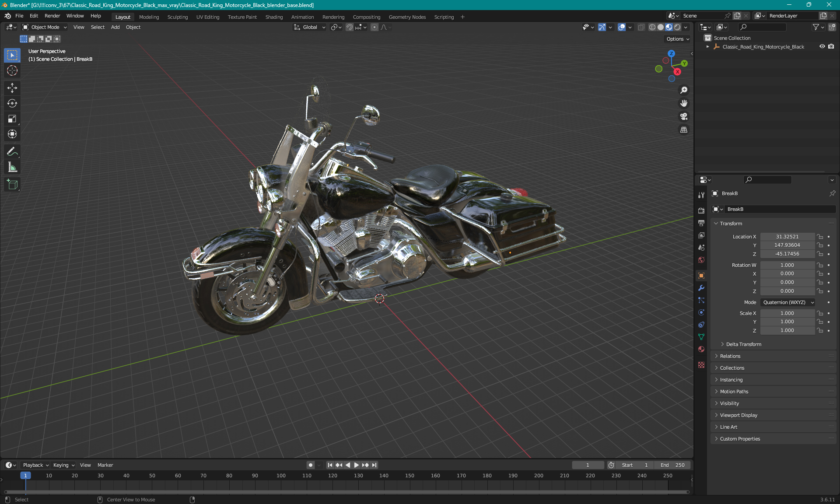Toggle X-axis location lock for BreakB
Image resolution: width=840 pixels, height=504 pixels.
[821, 236]
